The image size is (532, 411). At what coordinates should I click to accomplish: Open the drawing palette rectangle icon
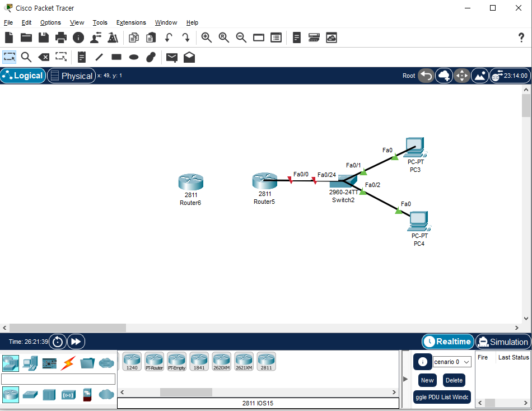[259, 38]
